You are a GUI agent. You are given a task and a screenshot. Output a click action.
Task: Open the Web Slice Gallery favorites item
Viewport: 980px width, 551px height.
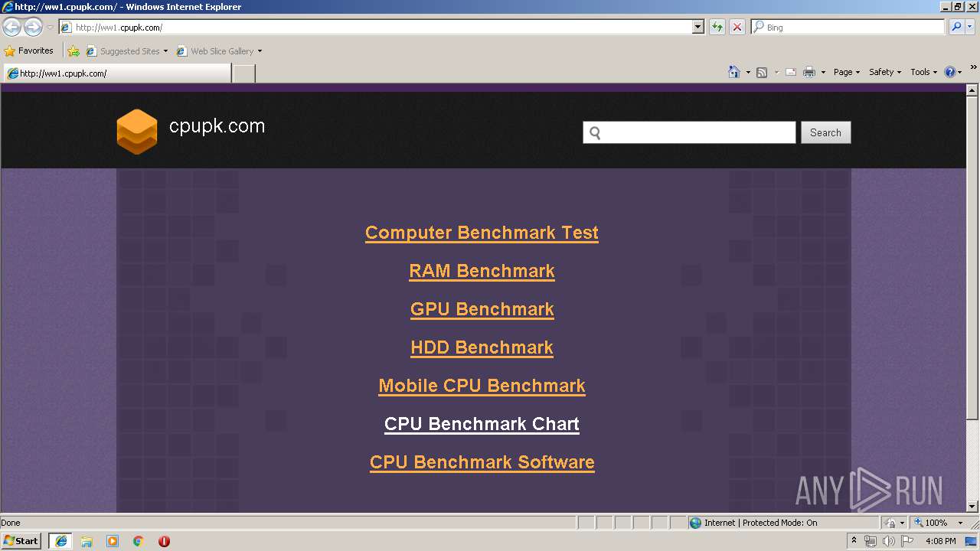tap(219, 51)
